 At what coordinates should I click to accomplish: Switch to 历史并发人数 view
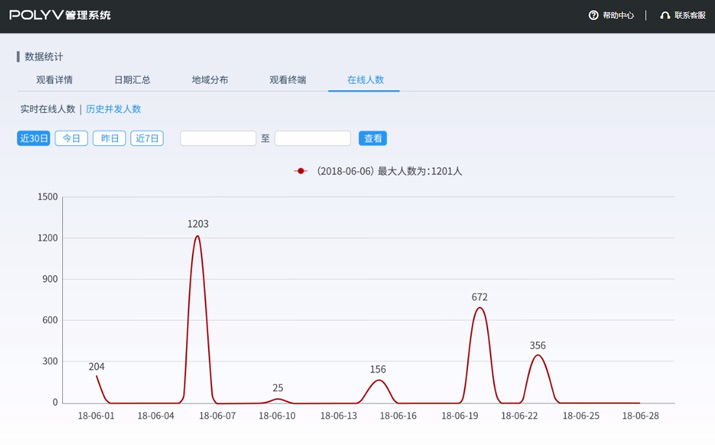pyautogui.click(x=113, y=109)
